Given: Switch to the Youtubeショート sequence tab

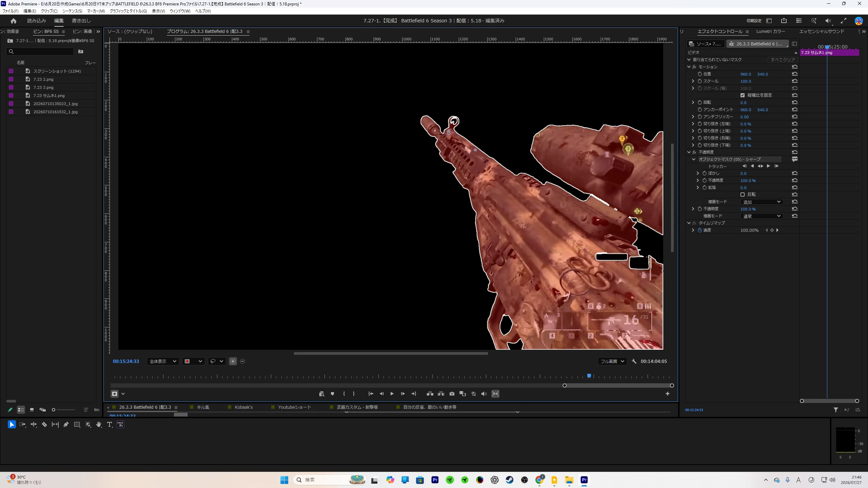Looking at the screenshot, I should coord(294,407).
